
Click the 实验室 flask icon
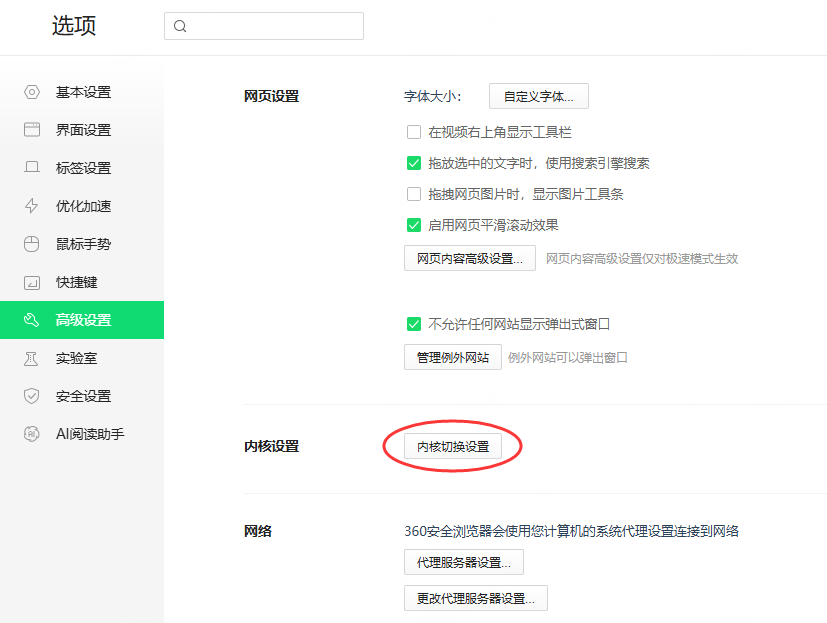pos(32,358)
